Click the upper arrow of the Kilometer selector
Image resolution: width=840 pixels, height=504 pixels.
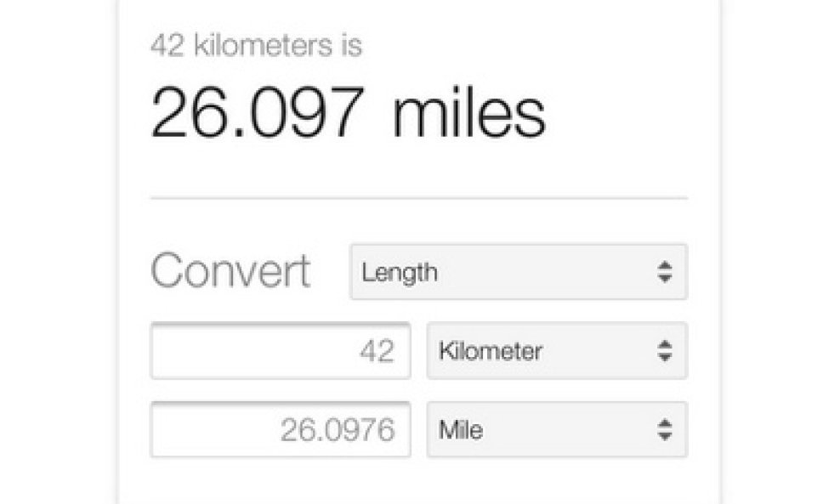(x=665, y=344)
